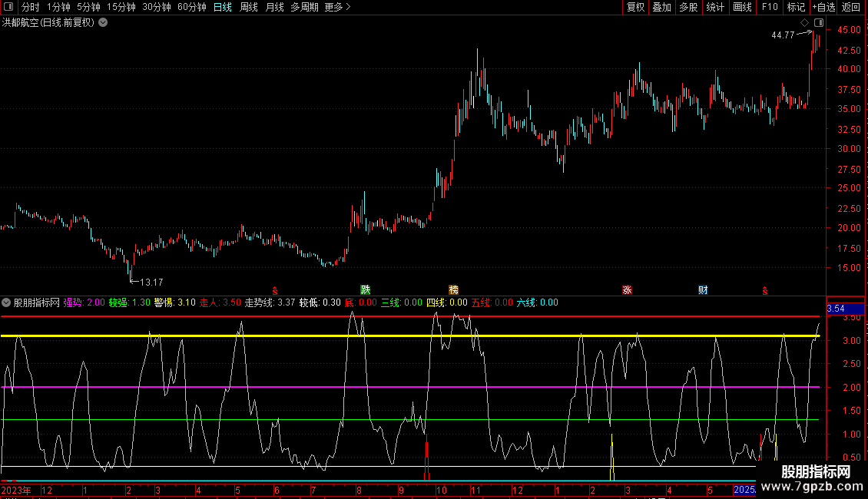Switch to 月线 monthly chart
Viewport: 868px width, 499px height.
(274, 7)
